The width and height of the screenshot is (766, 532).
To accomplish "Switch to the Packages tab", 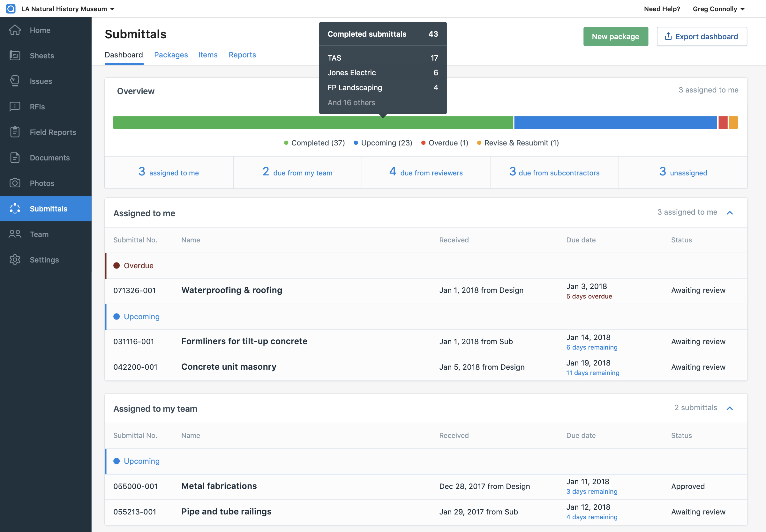I will [x=171, y=55].
